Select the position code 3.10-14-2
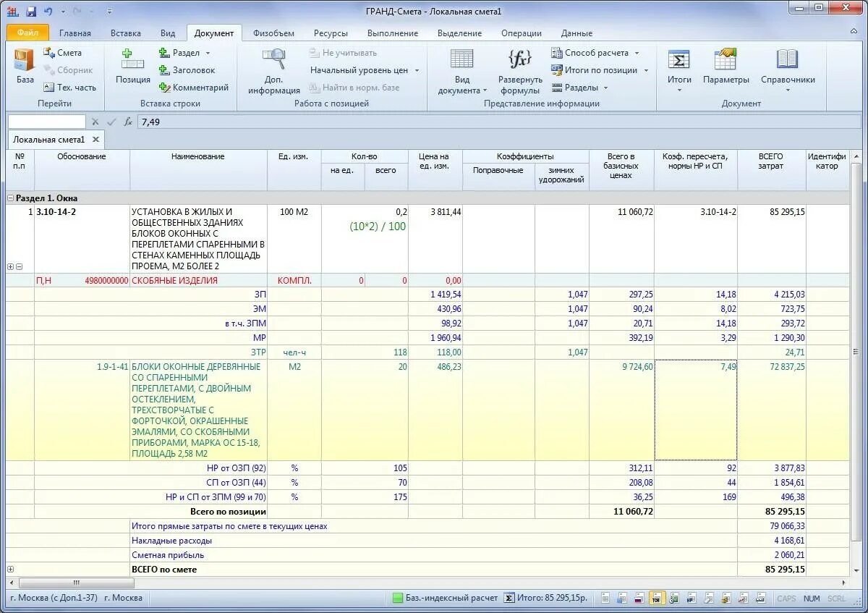 pos(56,212)
